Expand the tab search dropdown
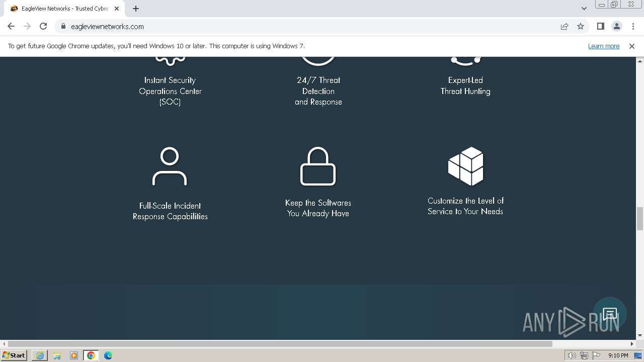Viewport: 644px width, 362px height. coord(584,8)
